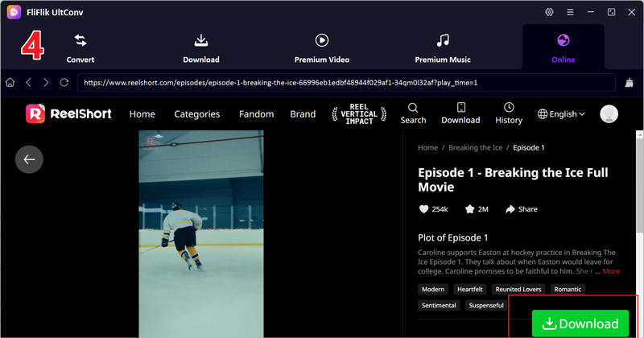Image resolution: width=644 pixels, height=338 pixels.
Task: Click the ReelShort logo
Action: click(68, 113)
